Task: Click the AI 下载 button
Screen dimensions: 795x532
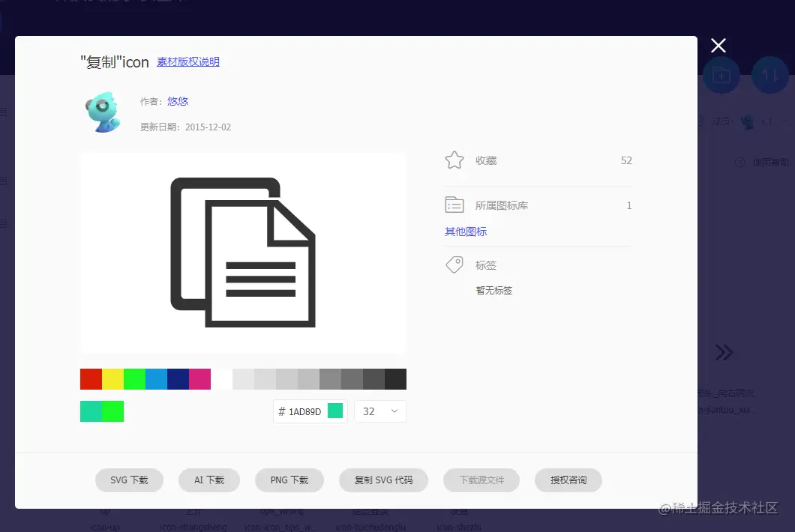Action: click(209, 480)
